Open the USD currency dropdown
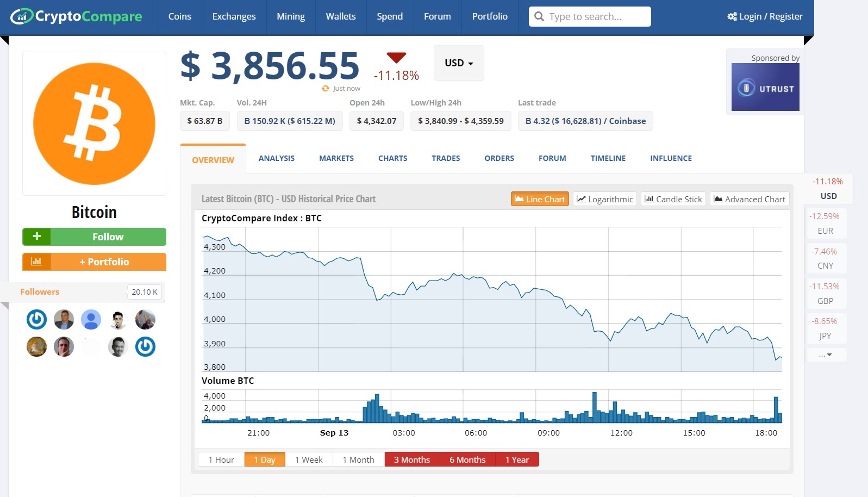This screenshot has width=868, height=497. click(459, 63)
